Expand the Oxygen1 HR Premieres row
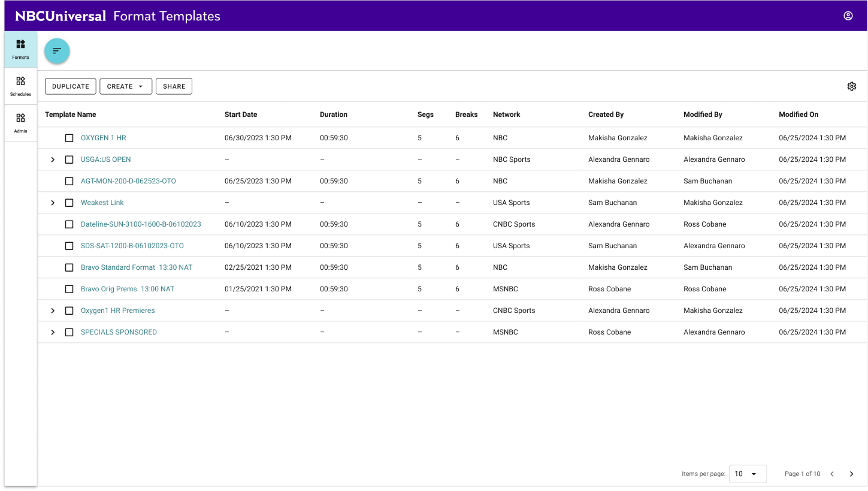868x491 pixels. 53,311
